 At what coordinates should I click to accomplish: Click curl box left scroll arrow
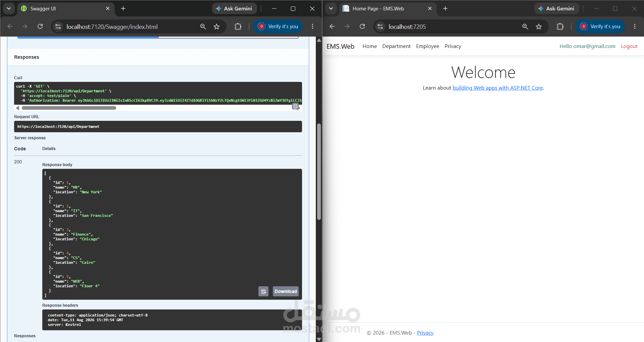[x=17, y=108]
